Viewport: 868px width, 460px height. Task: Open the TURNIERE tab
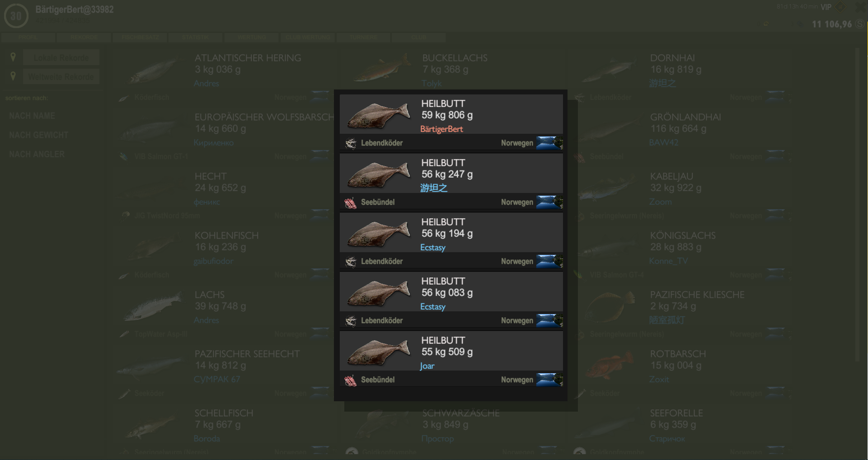363,38
